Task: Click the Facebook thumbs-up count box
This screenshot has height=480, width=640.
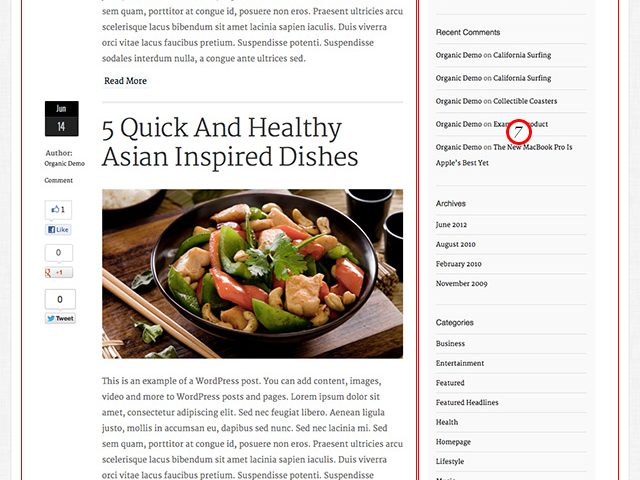Action: click(58, 209)
